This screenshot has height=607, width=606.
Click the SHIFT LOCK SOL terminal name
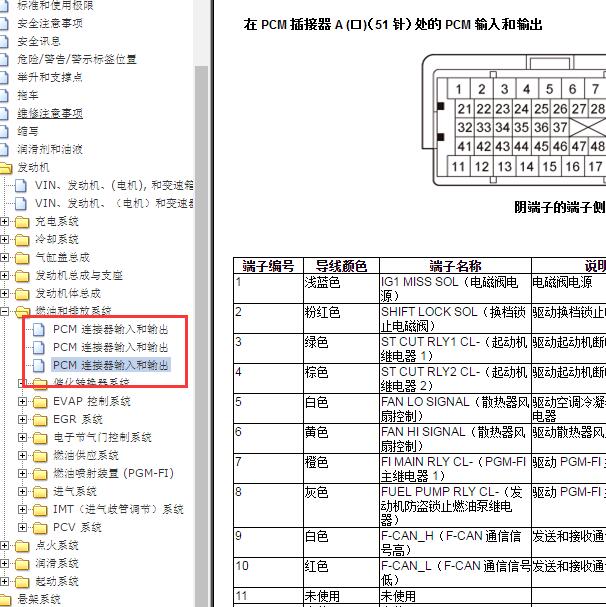[453, 319]
